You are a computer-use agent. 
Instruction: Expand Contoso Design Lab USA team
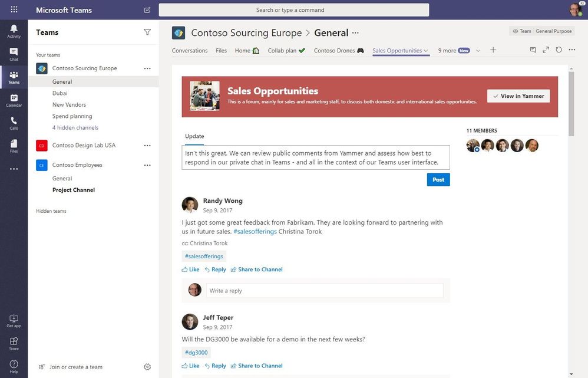click(84, 145)
